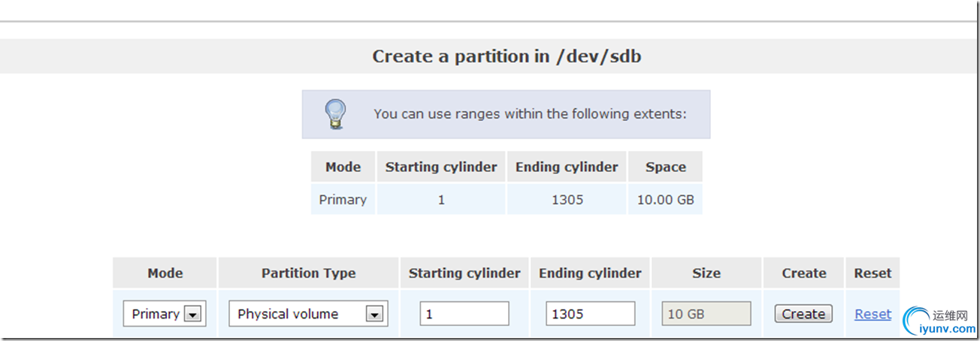Click the Starting cylinder input field
Image resolution: width=980 pixels, height=341 pixels.
(464, 314)
